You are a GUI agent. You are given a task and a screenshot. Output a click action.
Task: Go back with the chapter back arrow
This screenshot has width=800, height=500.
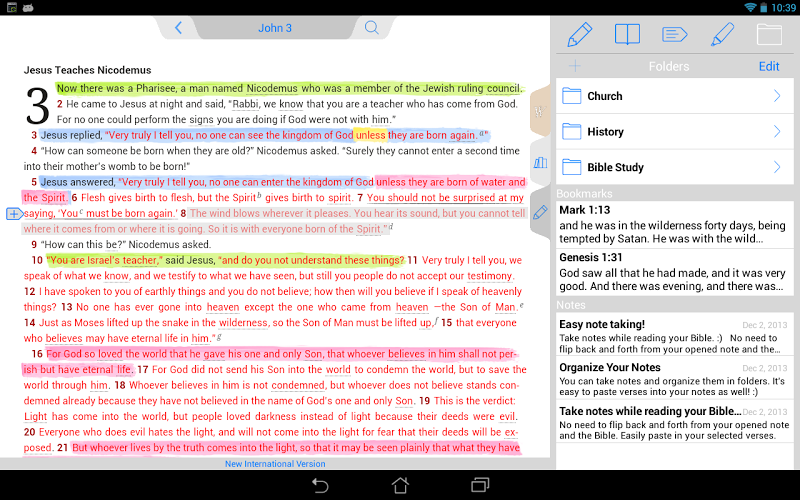pyautogui.click(x=178, y=28)
